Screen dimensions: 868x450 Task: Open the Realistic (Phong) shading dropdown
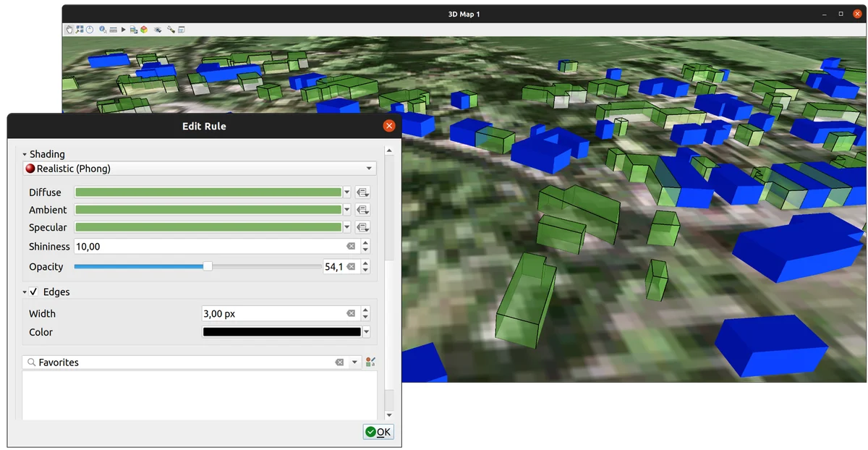200,169
